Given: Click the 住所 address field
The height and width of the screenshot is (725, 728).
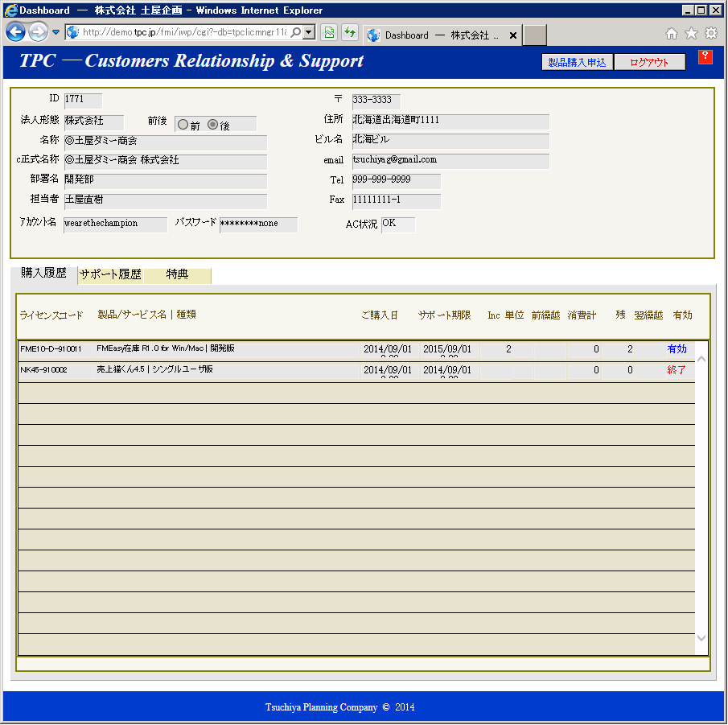Looking at the screenshot, I should click(450, 121).
